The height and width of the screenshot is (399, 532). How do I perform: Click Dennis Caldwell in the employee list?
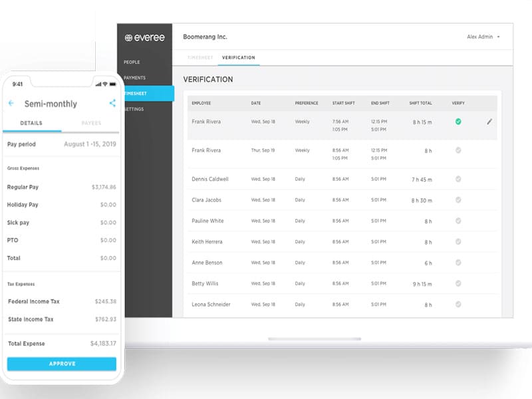click(210, 179)
